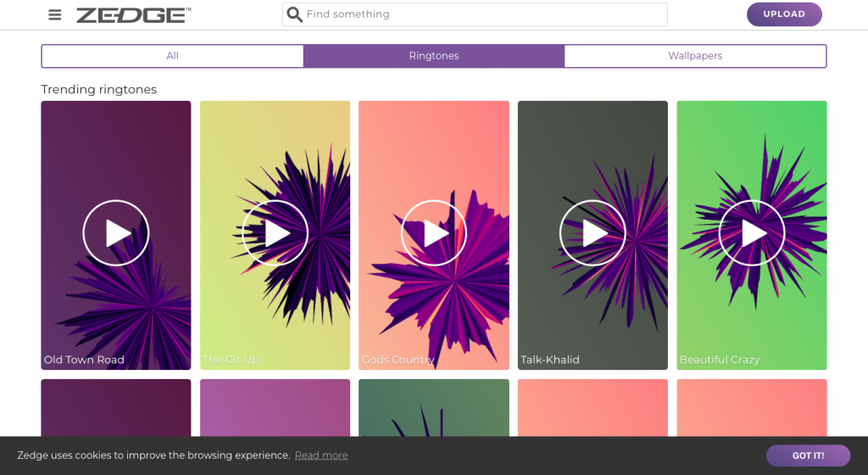Select the Ringtones tab
This screenshot has width=868, height=475.
pyautogui.click(x=434, y=56)
